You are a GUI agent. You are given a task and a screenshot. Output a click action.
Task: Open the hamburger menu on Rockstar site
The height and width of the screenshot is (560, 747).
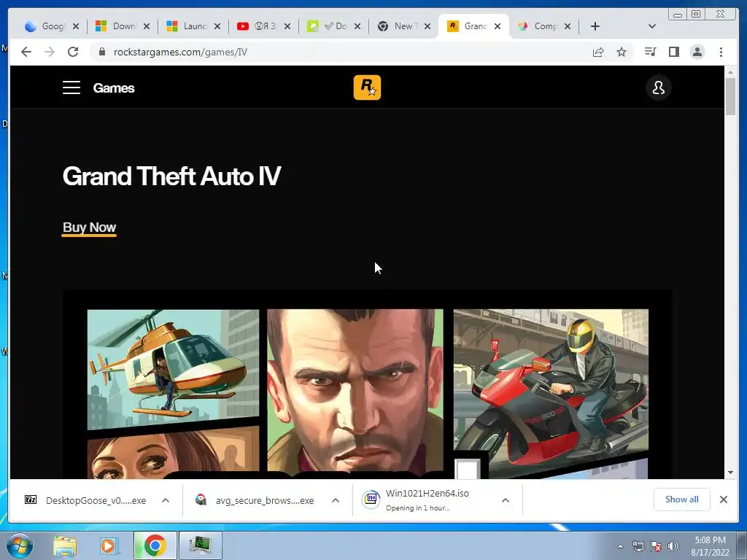point(71,87)
